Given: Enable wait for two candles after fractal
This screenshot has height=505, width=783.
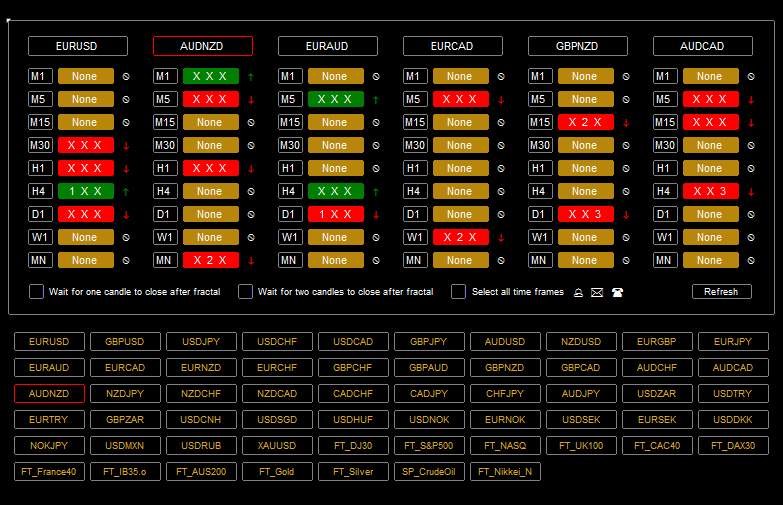Looking at the screenshot, I should click(x=245, y=292).
